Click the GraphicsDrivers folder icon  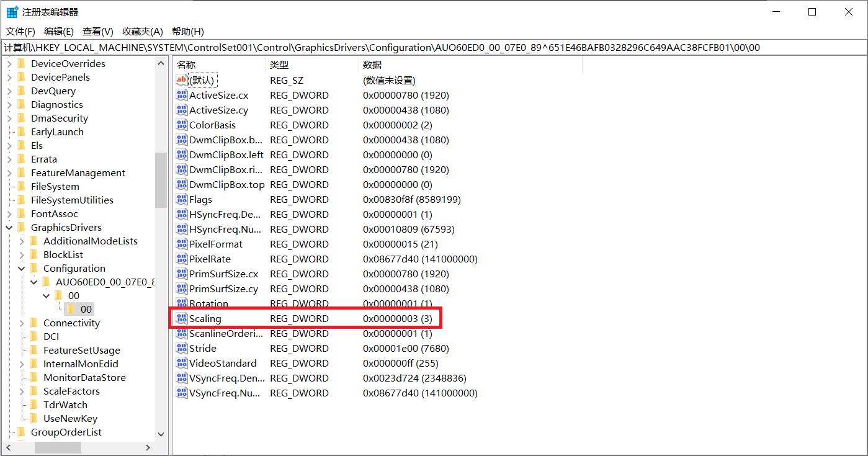click(x=22, y=227)
